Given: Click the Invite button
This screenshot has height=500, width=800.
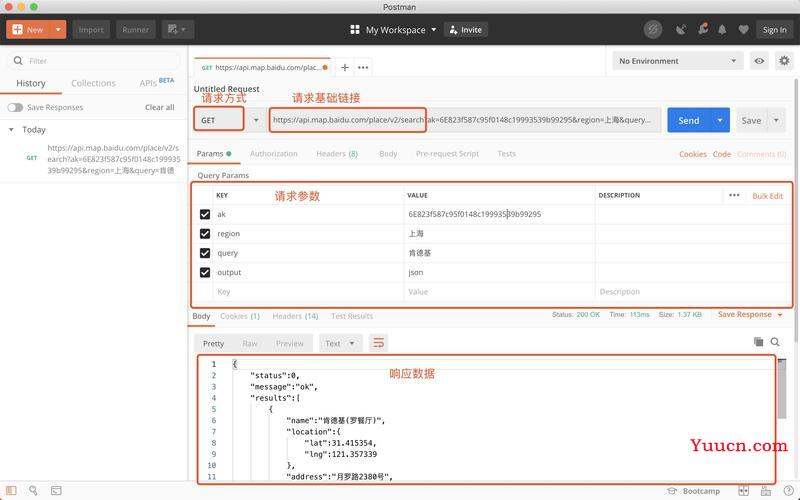Looking at the screenshot, I should [x=466, y=30].
